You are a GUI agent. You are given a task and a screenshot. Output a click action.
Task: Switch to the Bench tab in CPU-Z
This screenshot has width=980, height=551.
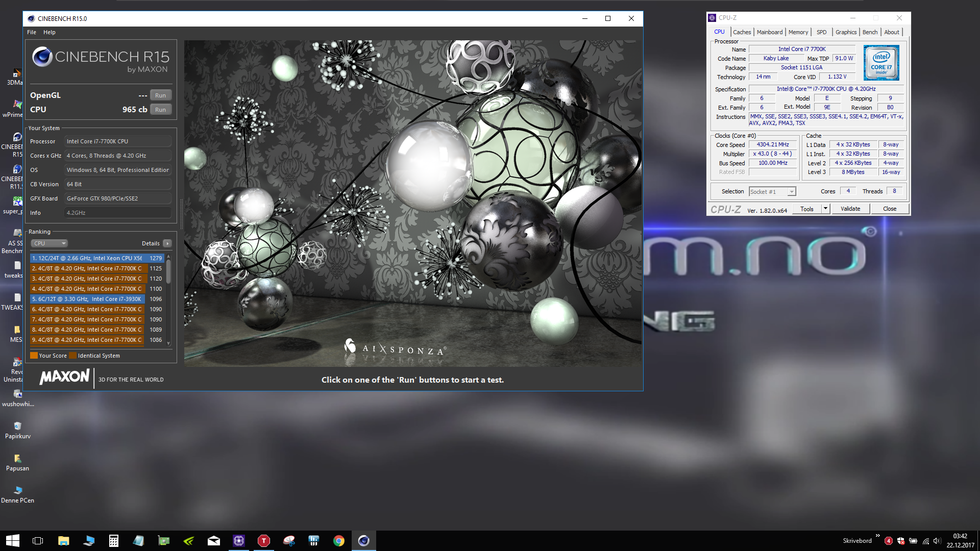870,32
